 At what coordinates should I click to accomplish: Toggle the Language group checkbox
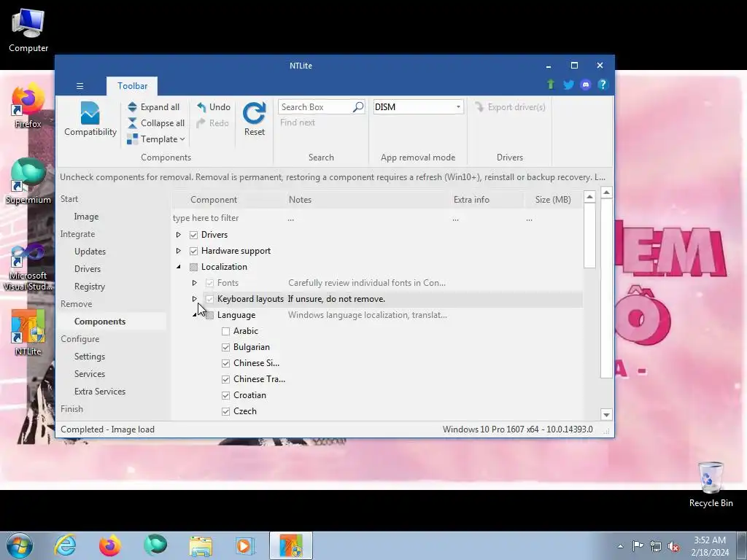209,315
